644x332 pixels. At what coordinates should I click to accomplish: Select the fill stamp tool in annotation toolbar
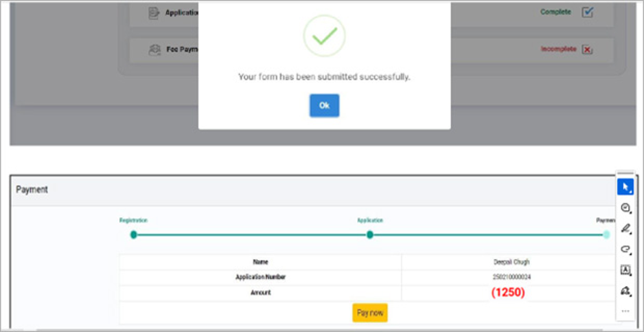click(625, 291)
